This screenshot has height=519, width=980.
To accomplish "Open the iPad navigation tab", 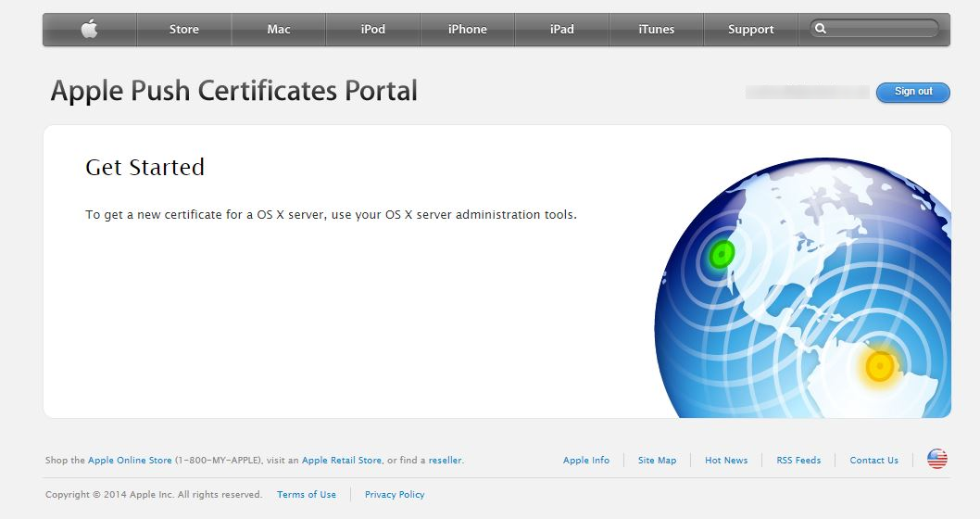I will (x=562, y=30).
